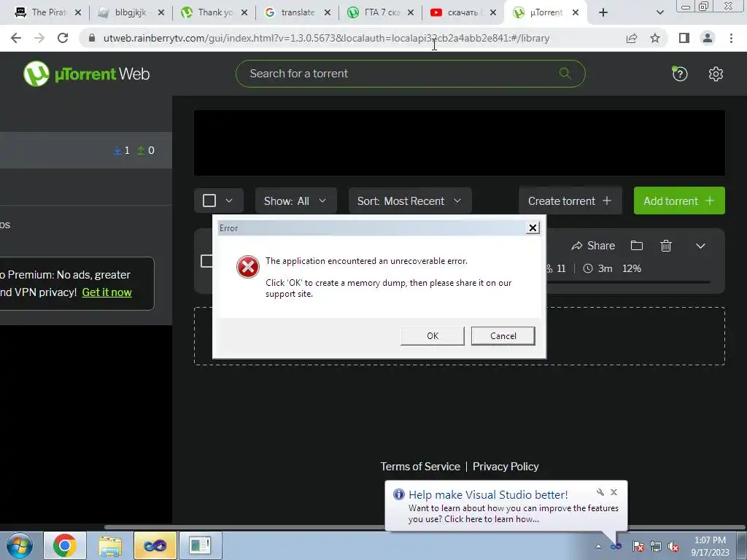The width and height of the screenshot is (747, 560).
Task: Open the Terms of Service link
Action: (420, 467)
